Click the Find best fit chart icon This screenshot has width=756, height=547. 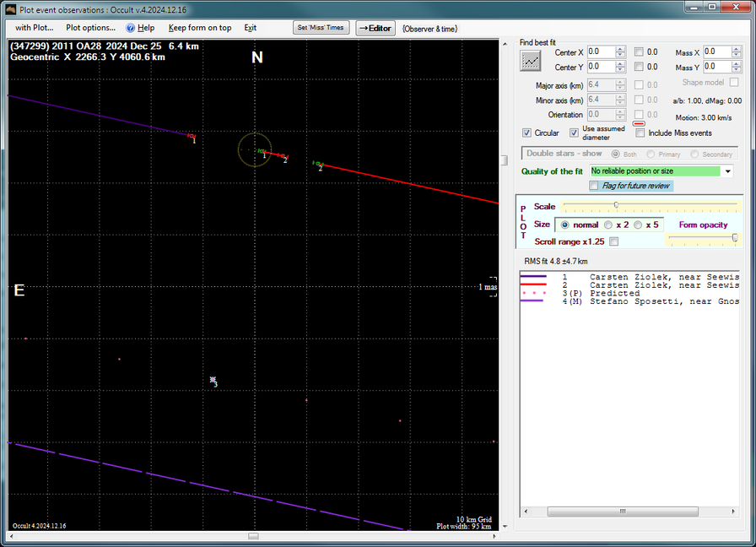pyautogui.click(x=531, y=61)
